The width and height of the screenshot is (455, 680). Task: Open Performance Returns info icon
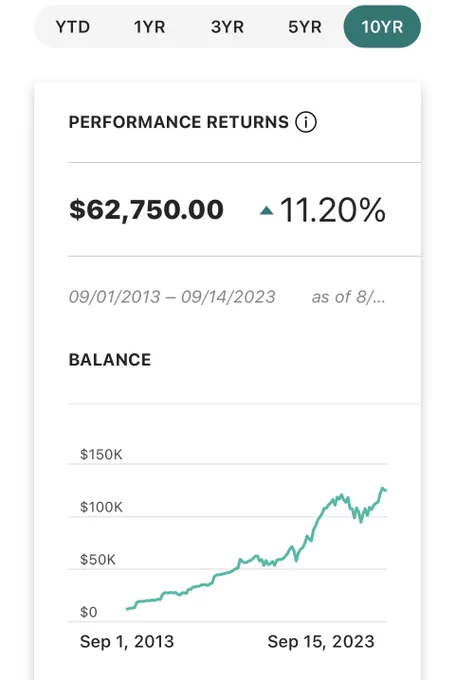[306, 122]
